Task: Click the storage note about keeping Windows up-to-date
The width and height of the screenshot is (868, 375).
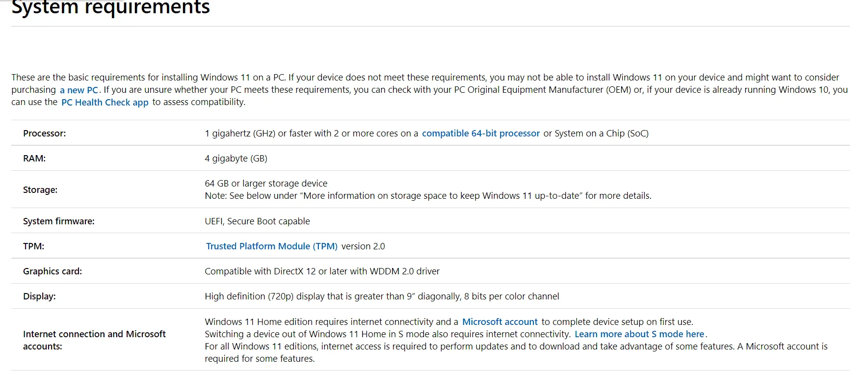Action: 428,196
